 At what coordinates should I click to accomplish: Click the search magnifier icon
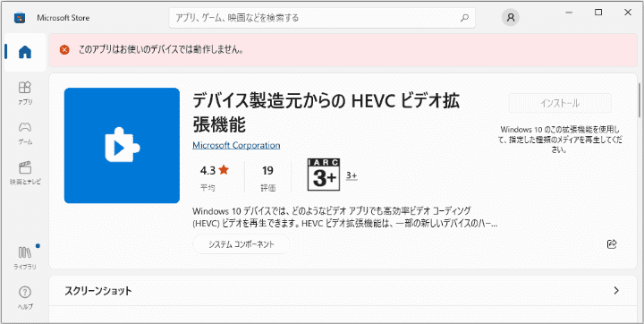point(464,18)
